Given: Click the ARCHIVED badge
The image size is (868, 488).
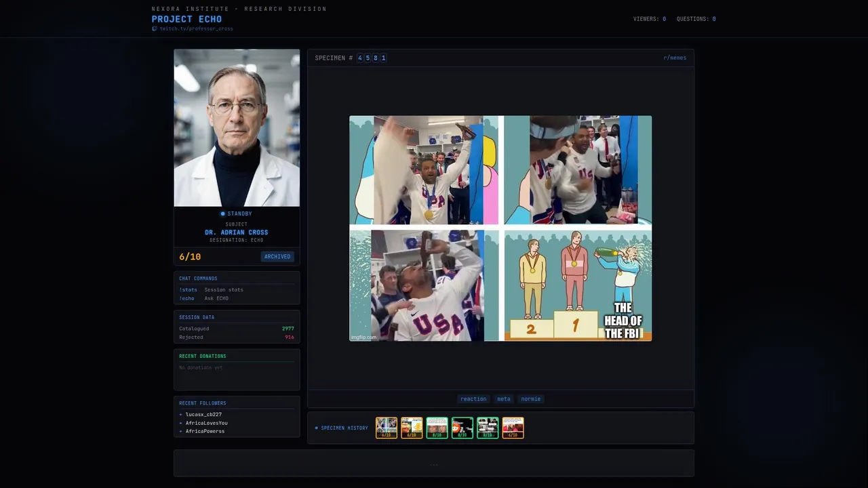Looking at the screenshot, I should pos(277,256).
